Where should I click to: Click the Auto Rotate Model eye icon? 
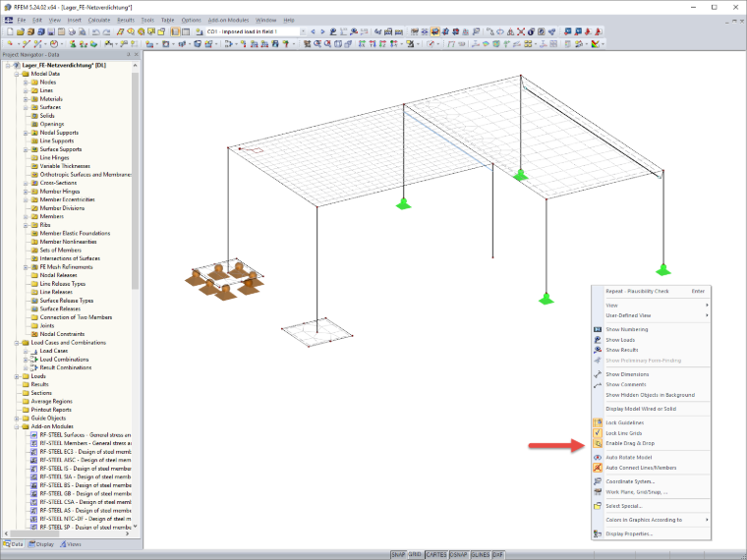(598, 457)
